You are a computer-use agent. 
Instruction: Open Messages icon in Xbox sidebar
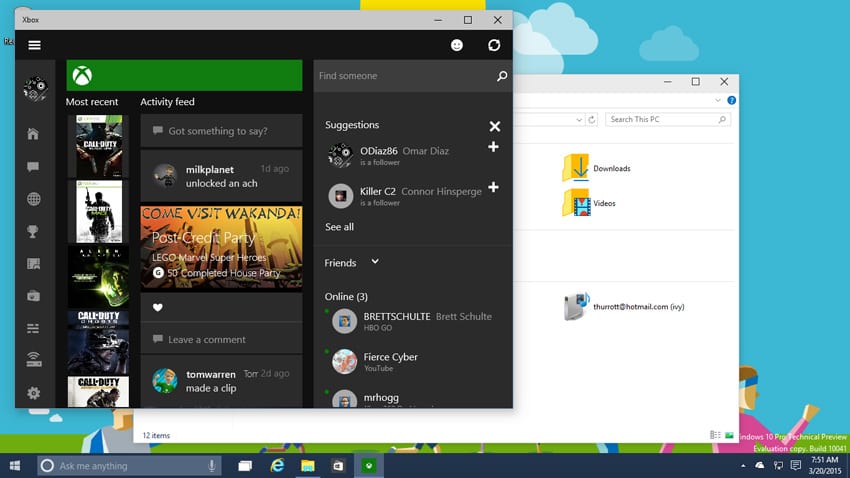33,166
